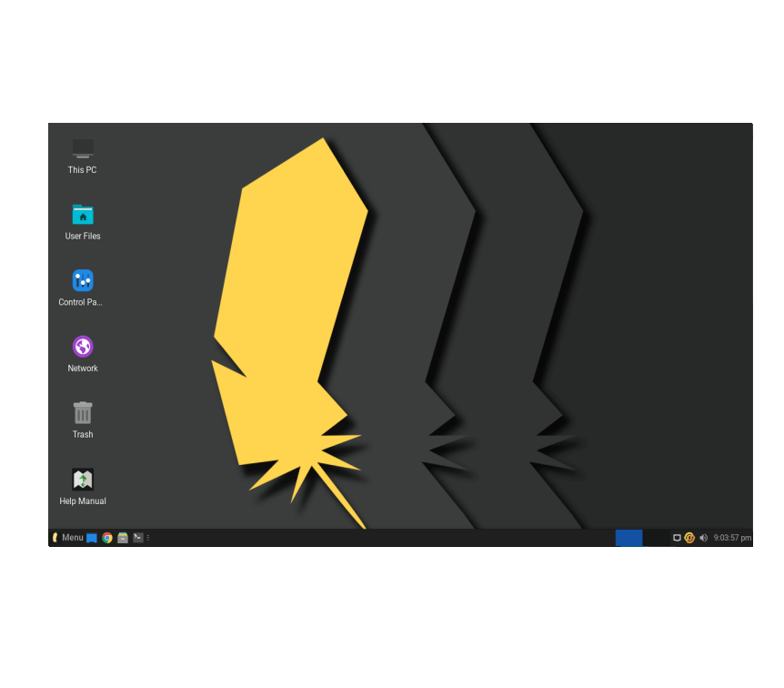The height and width of the screenshot is (688, 784).
Task: Select the User Files folder icon
Action: [x=83, y=215]
